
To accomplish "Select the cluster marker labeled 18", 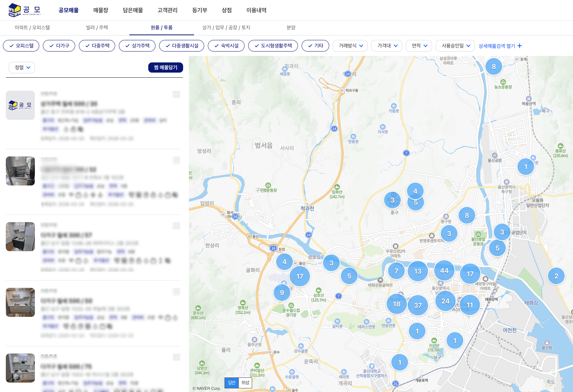I will [396, 304].
